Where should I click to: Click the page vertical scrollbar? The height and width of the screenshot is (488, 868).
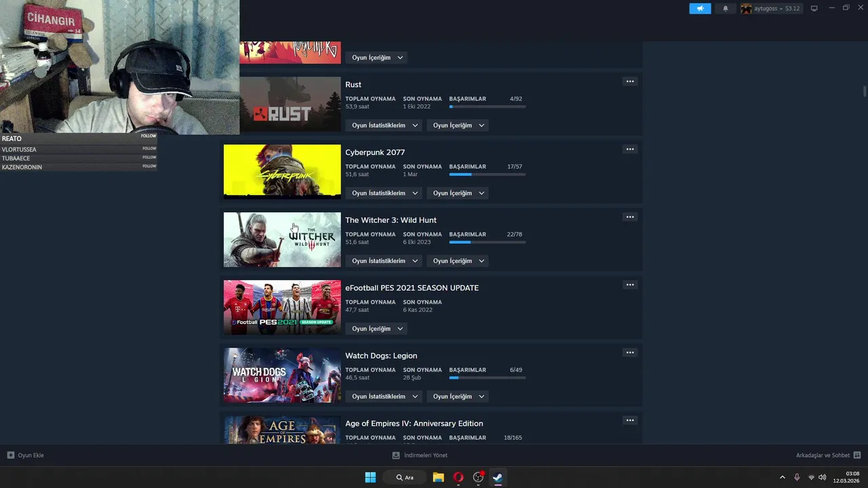[864, 92]
